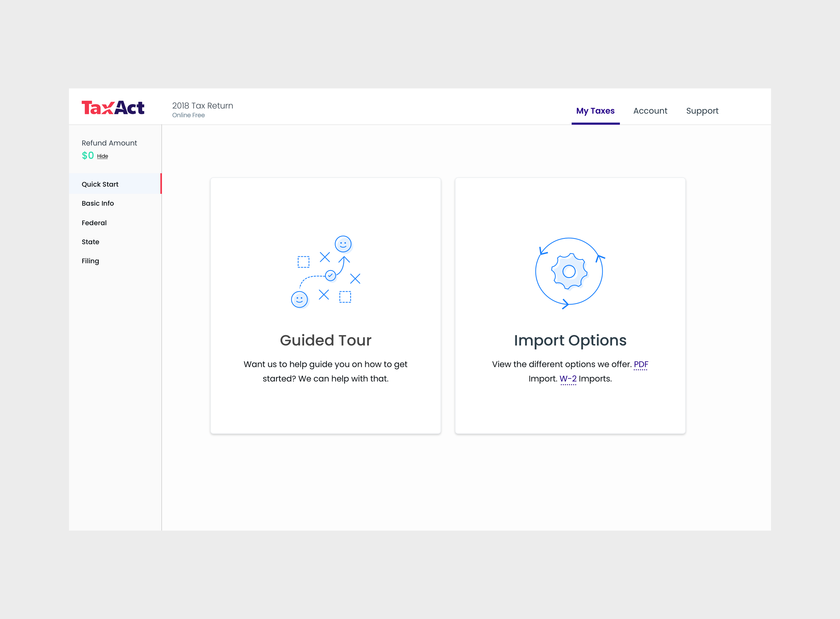
Task: Click the Import Options heading
Action: click(570, 341)
